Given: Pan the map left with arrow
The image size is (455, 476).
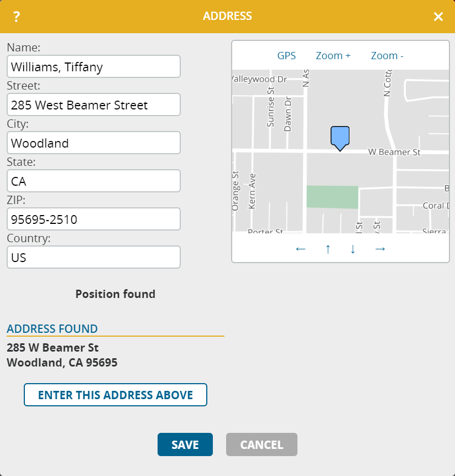Looking at the screenshot, I should tap(301, 249).
